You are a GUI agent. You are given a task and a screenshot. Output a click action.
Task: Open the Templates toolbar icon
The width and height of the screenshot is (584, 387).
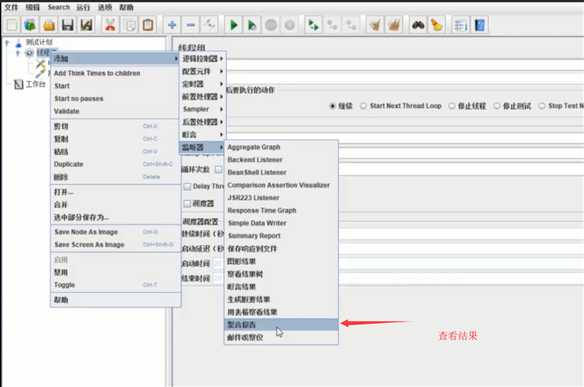30,25
